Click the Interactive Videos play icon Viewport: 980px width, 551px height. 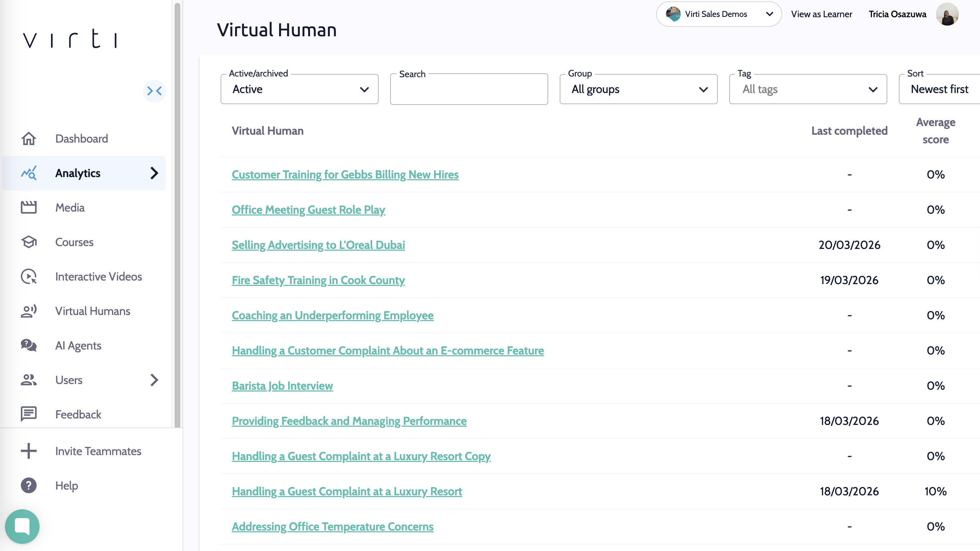click(x=28, y=277)
